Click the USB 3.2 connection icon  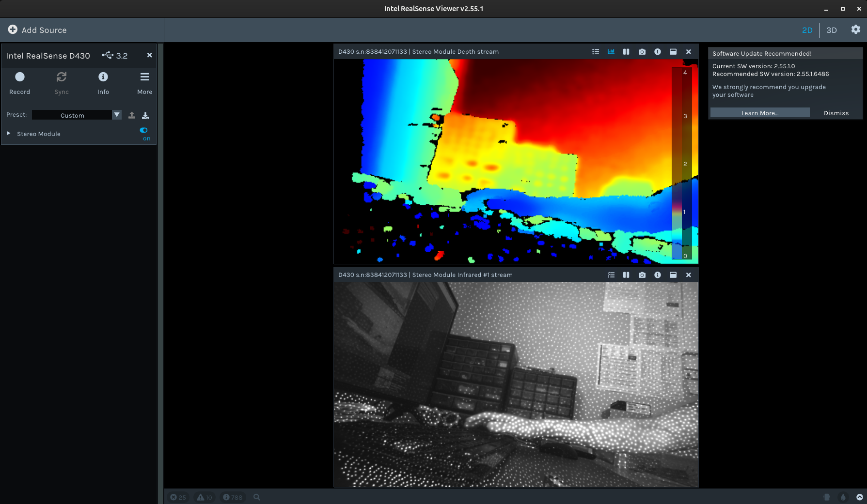point(108,55)
